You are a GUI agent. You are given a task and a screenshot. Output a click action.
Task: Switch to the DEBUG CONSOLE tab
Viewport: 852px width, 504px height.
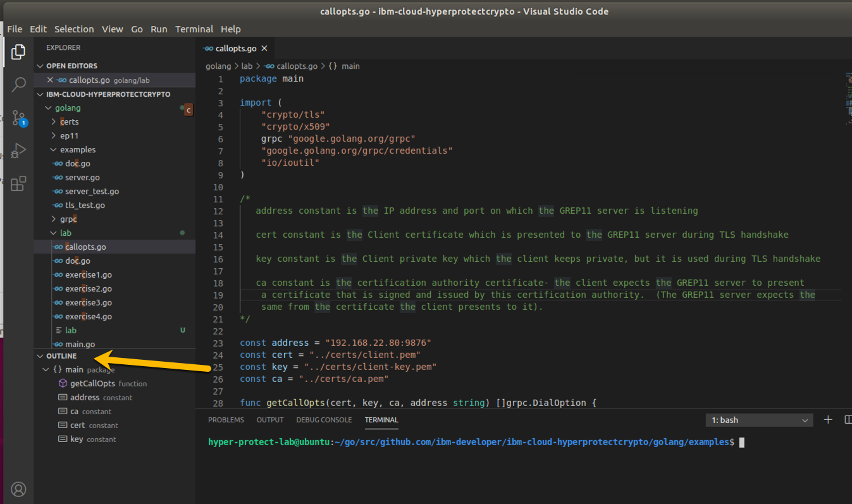(x=324, y=420)
